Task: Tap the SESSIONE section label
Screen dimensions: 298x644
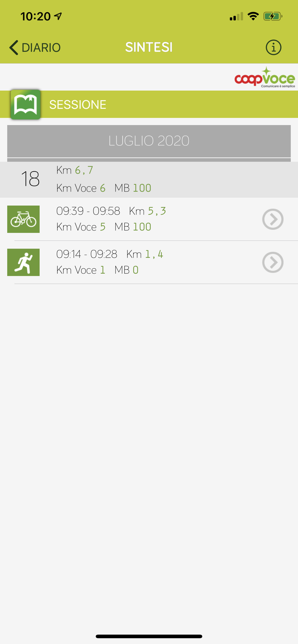Action: (78, 105)
